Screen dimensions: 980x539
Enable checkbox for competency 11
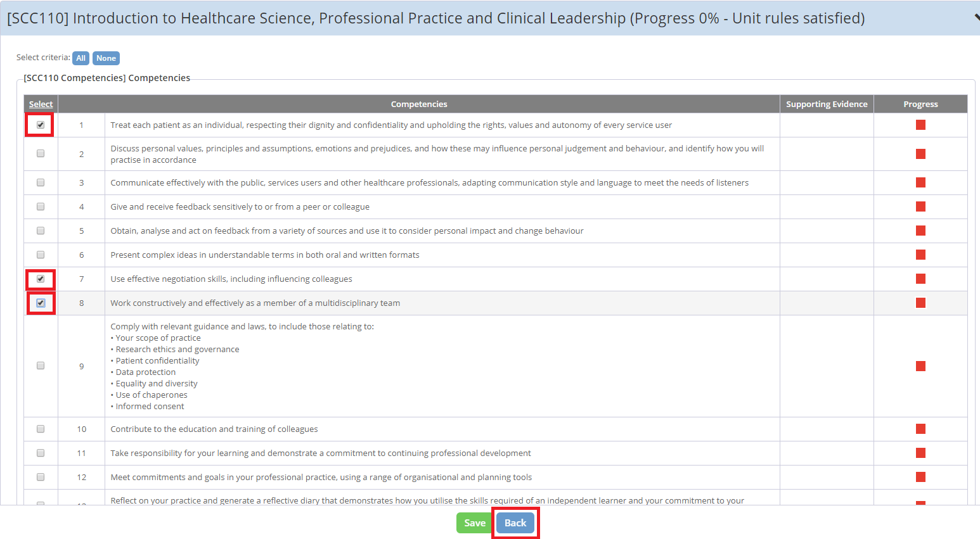tap(41, 453)
